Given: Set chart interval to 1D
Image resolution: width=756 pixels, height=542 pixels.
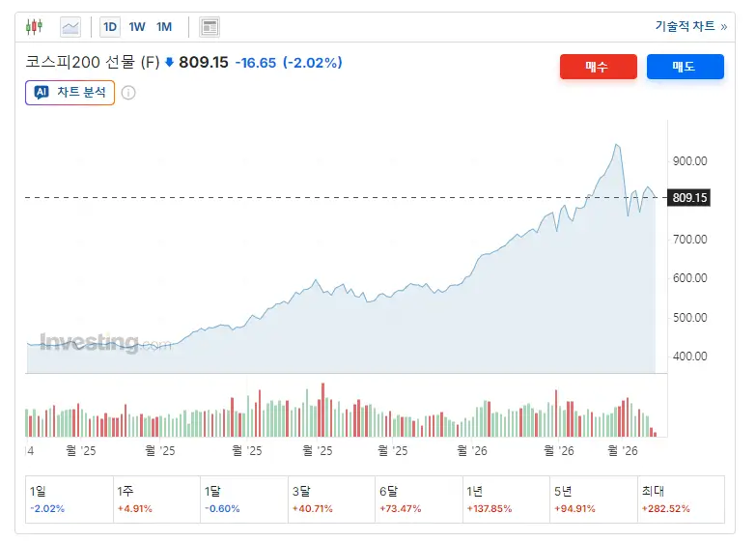Looking at the screenshot, I should click(110, 27).
